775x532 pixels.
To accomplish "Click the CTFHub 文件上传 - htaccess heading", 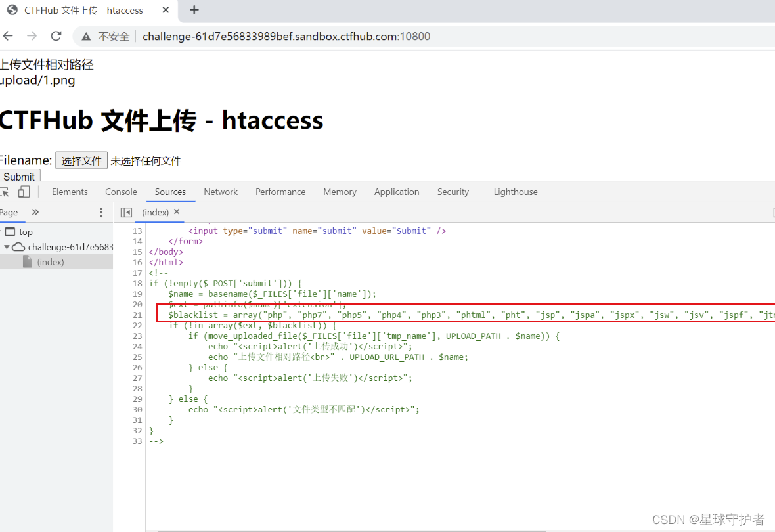I will point(161,120).
